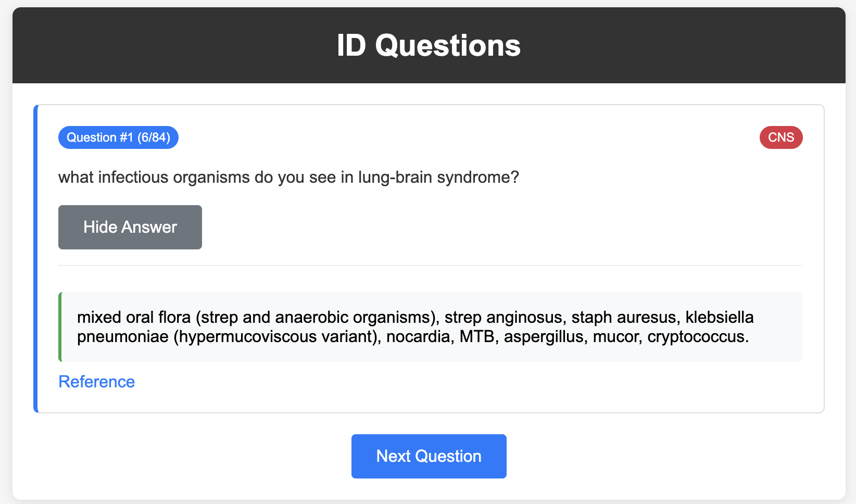Image resolution: width=856 pixels, height=504 pixels.
Task: Click the word klebsiella in the answer
Action: 720,317
